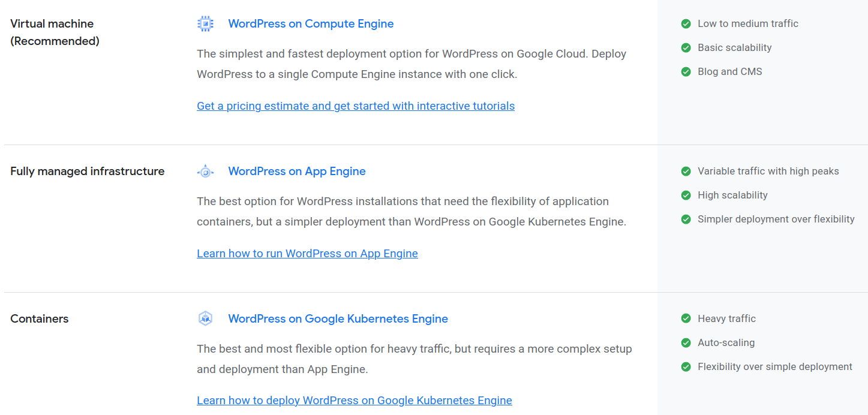Click the heavy traffic complex setup description
868x415 pixels.
point(415,359)
